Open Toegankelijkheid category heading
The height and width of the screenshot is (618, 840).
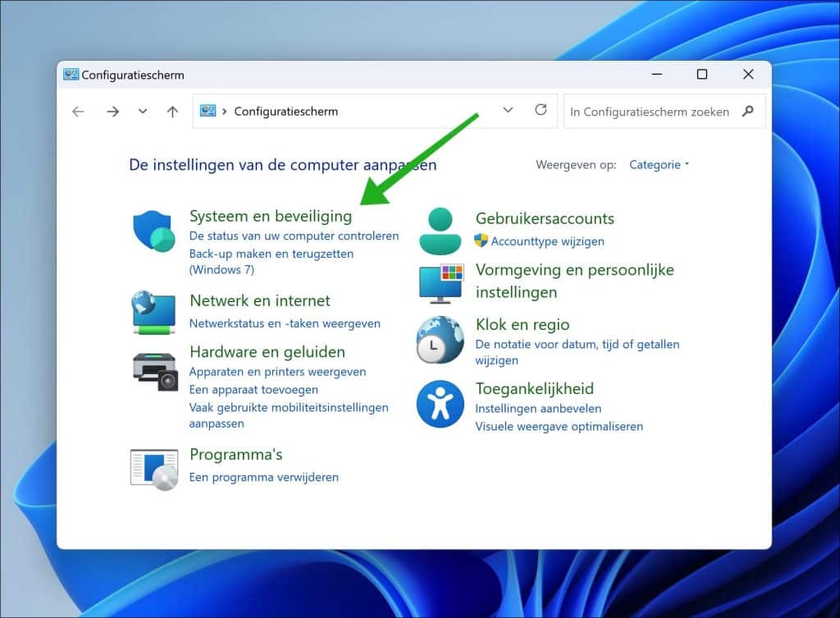coord(535,388)
